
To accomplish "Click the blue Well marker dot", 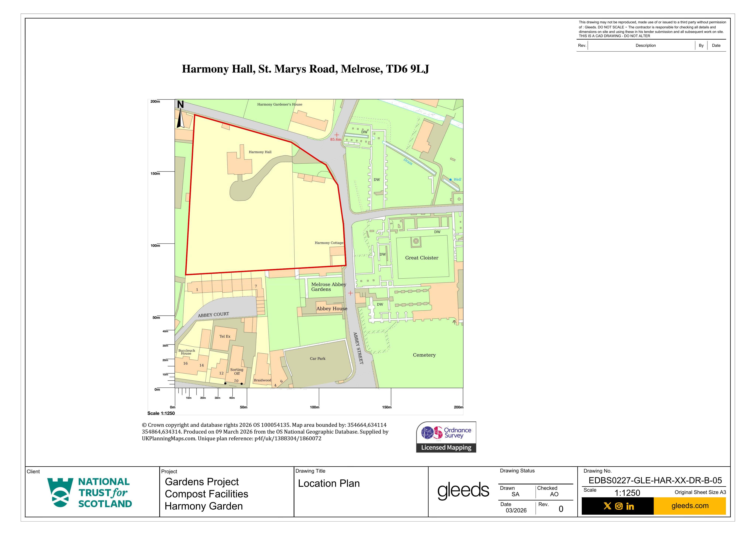I will [450, 180].
